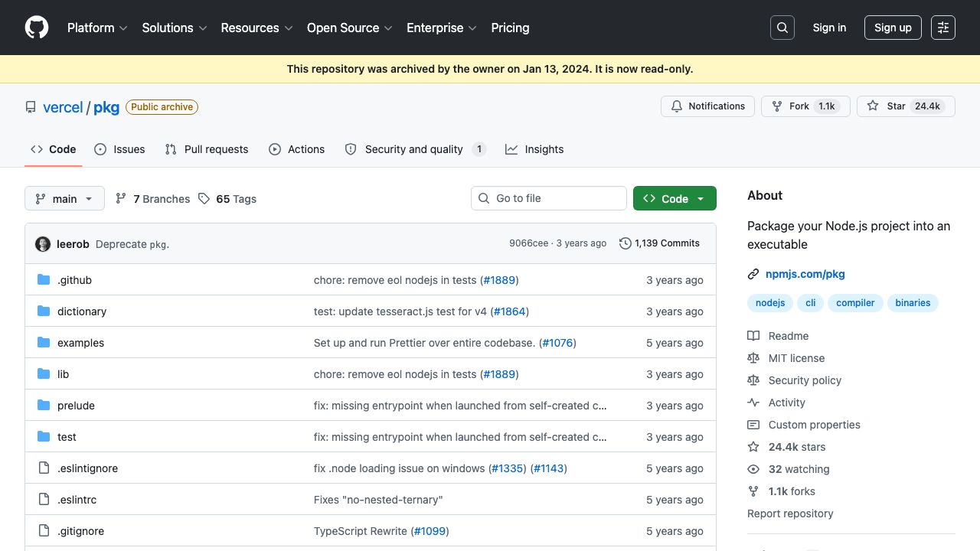Click the note icon next to Custom properties
The image size is (980, 551).
(x=753, y=425)
